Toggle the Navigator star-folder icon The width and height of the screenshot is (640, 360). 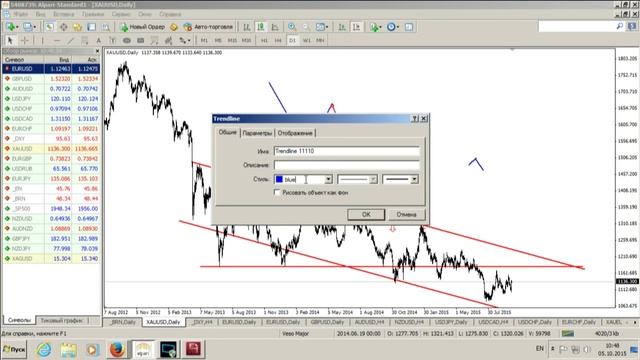78,27
